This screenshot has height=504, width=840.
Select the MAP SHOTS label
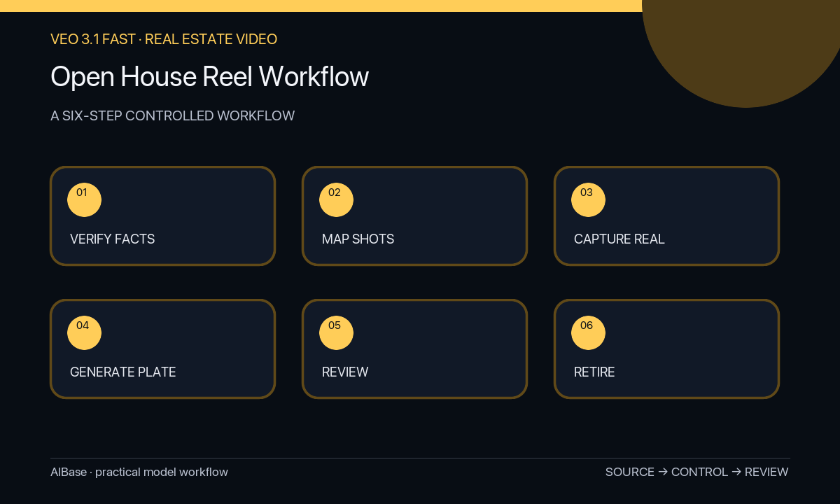point(358,239)
